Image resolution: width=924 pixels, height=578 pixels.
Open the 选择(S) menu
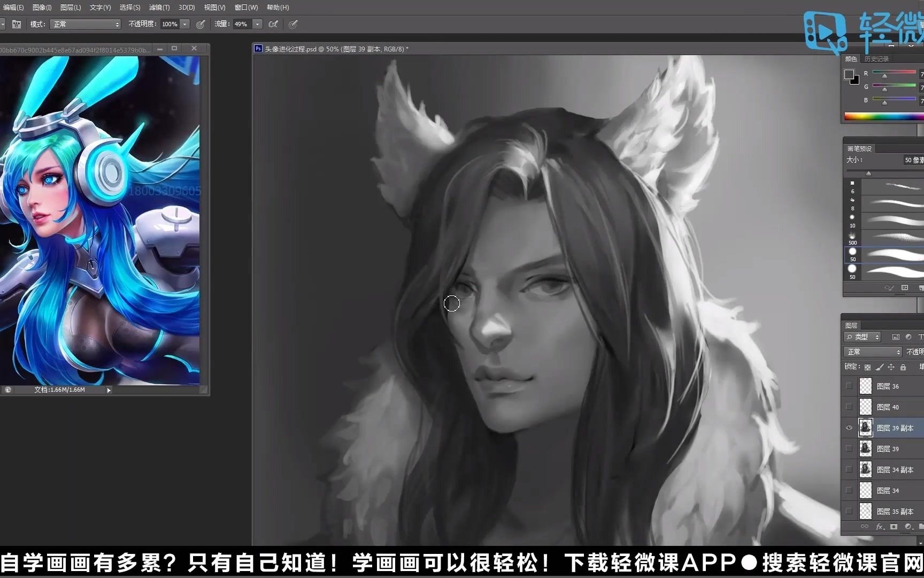(130, 7)
